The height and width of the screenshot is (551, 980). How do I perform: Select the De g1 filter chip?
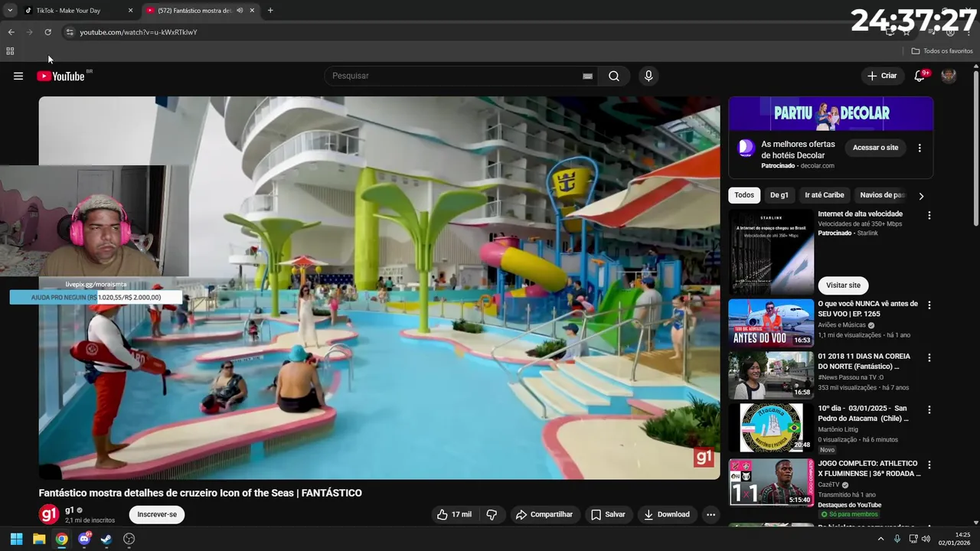click(779, 195)
